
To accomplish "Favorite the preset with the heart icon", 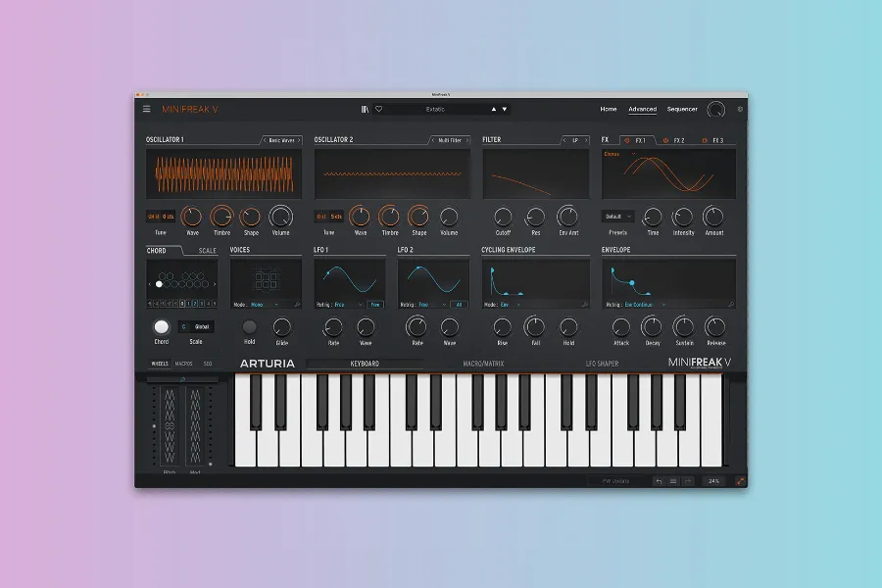I will [x=378, y=109].
